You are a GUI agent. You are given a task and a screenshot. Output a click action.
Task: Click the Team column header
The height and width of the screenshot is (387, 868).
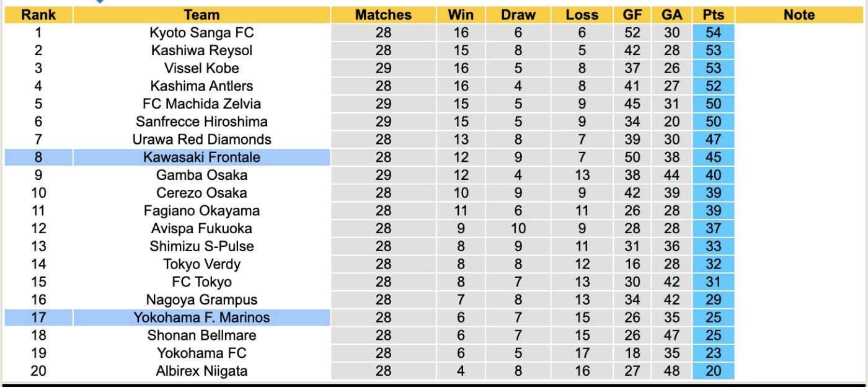tap(201, 15)
